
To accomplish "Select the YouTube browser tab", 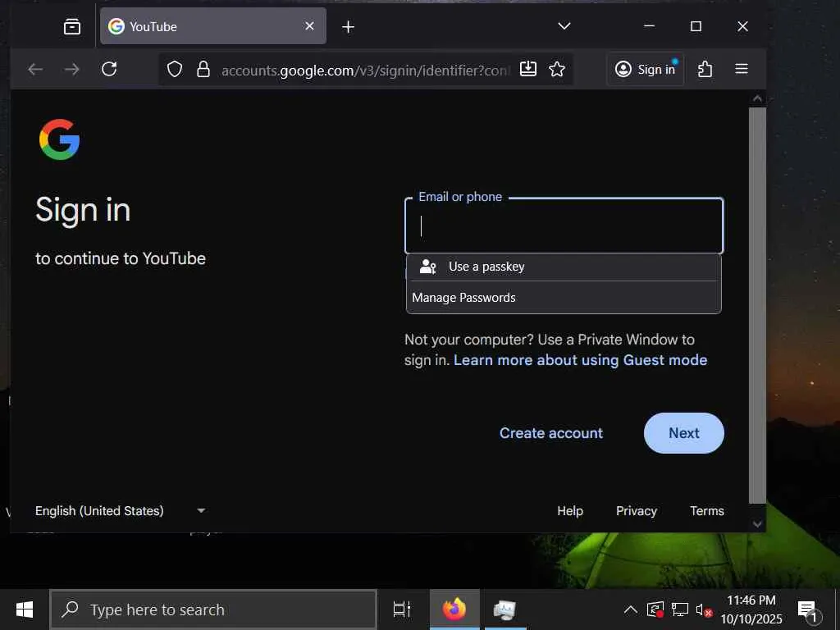I will pyautogui.click(x=212, y=26).
